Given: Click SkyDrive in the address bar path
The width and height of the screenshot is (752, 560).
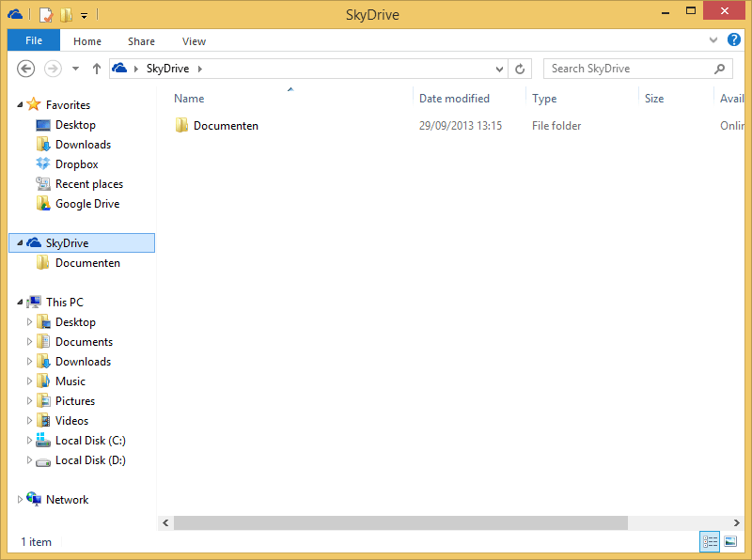Looking at the screenshot, I should (167, 69).
